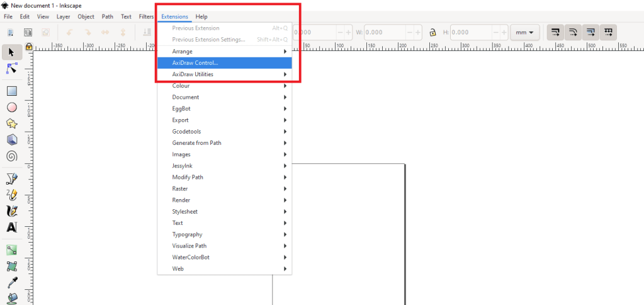Select the Ellipse circle tool
This screenshot has width=644, height=305.
pos(11,107)
